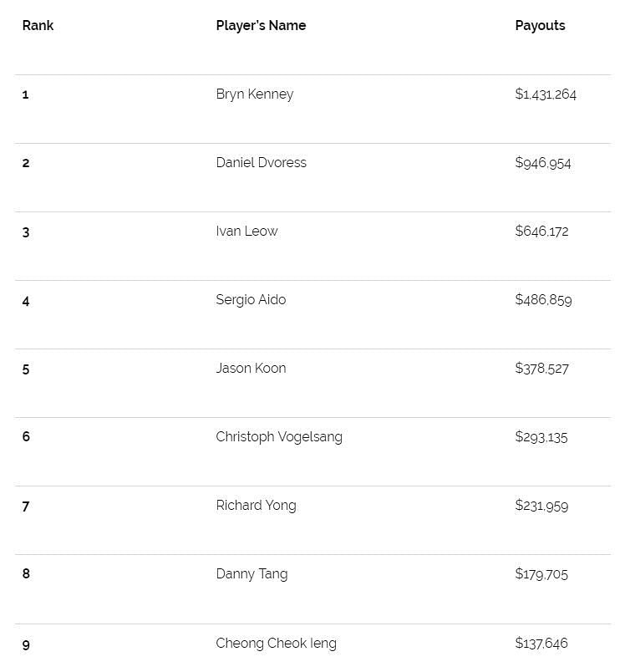
Task: Click the $378,527 payout amount
Action: 541,369
